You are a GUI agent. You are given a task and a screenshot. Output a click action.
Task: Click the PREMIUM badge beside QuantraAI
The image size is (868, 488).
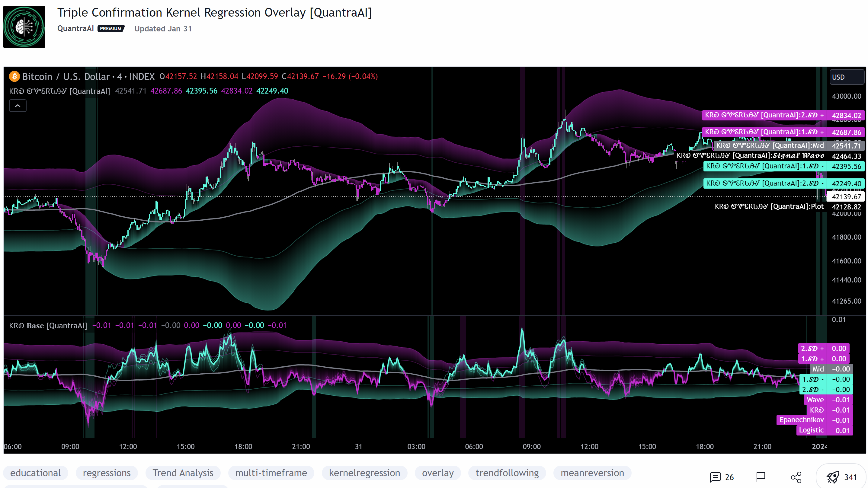click(x=111, y=29)
